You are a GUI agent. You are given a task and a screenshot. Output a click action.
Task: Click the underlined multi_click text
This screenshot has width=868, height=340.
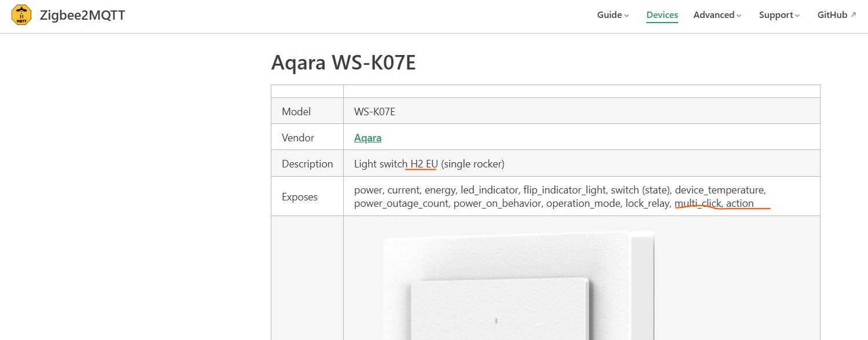click(x=698, y=203)
